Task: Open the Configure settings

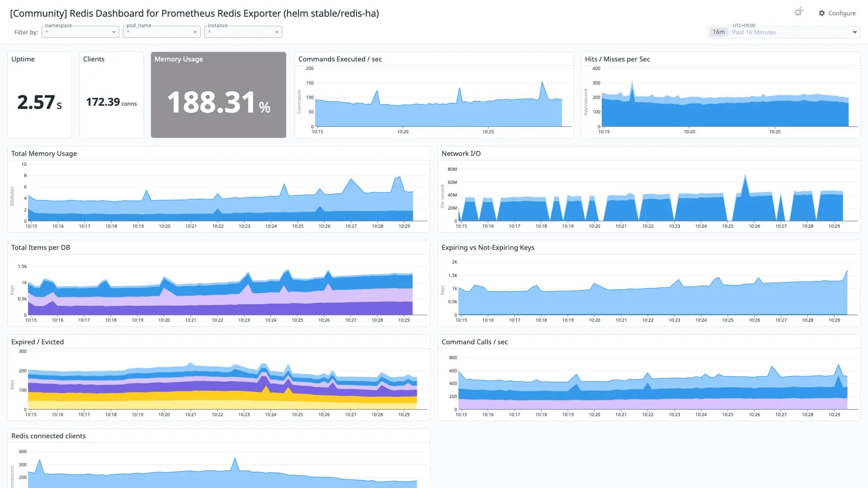Action: click(837, 13)
